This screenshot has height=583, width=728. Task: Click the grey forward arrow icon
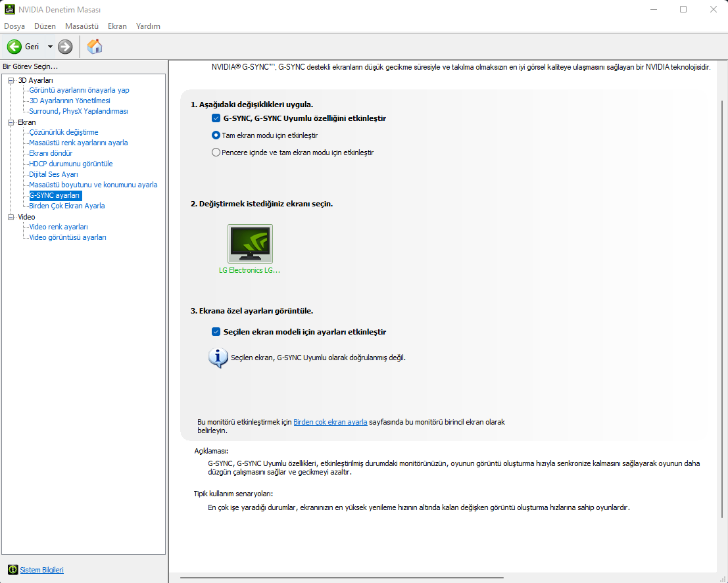pyautogui.click(x=65, y=47)
